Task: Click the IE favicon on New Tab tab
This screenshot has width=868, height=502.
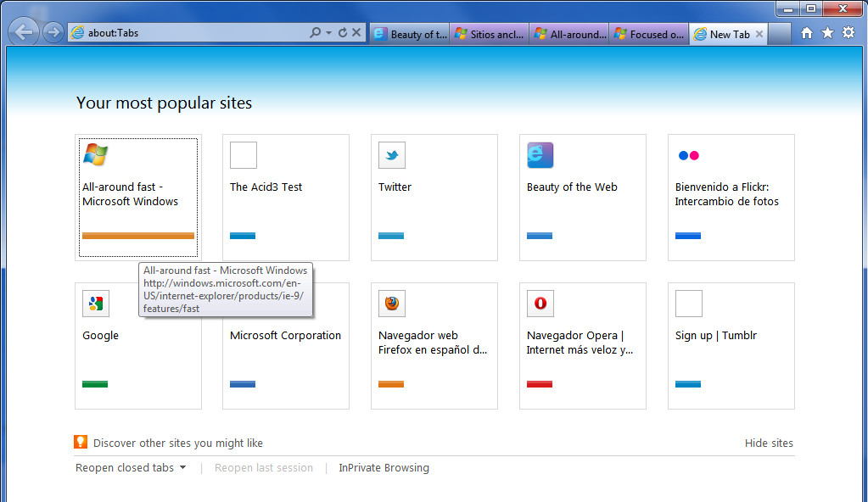Action: click(x=700, y=34)
